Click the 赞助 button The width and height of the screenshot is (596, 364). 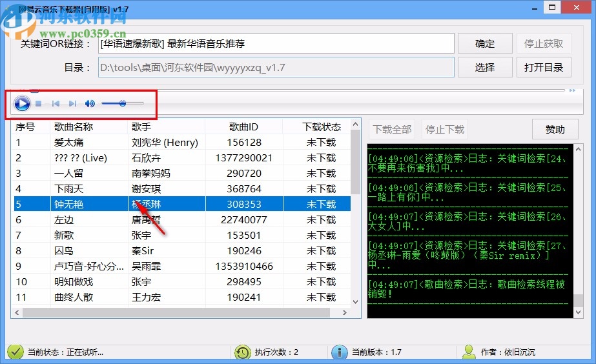pos(555,130)
